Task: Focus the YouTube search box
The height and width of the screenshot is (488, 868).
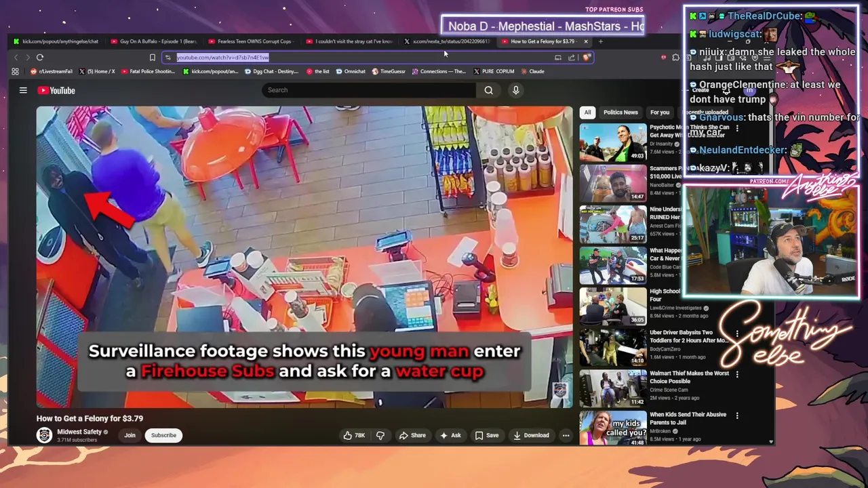Action: [370, 90]
